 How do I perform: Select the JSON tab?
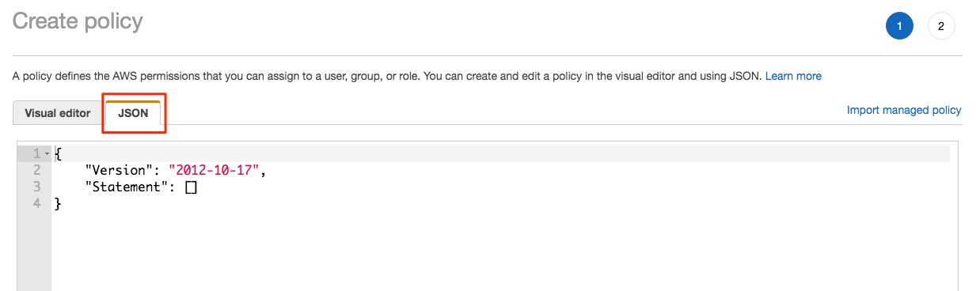[x=133, y=112]
